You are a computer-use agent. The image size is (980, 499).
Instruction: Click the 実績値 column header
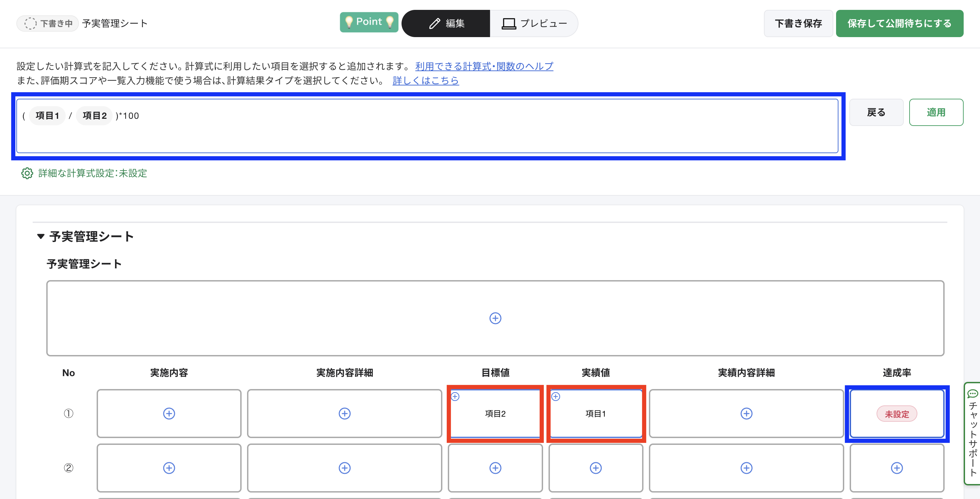pyautogui.click(x=596, y=373)
